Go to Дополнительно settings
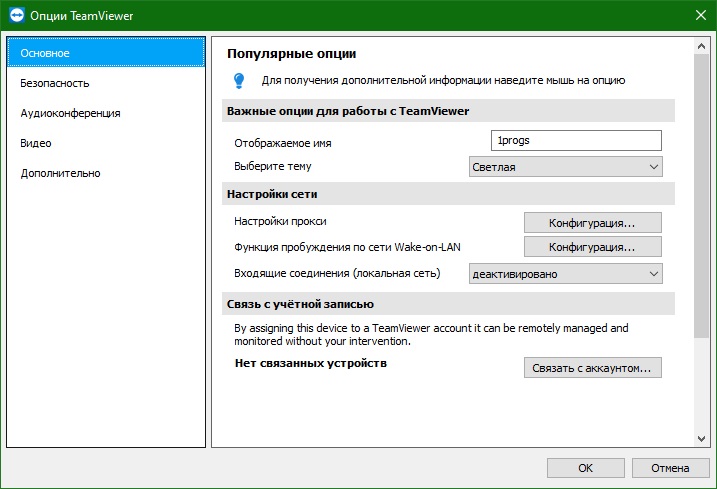Screen dimensions: 717x489 (106, 173)
